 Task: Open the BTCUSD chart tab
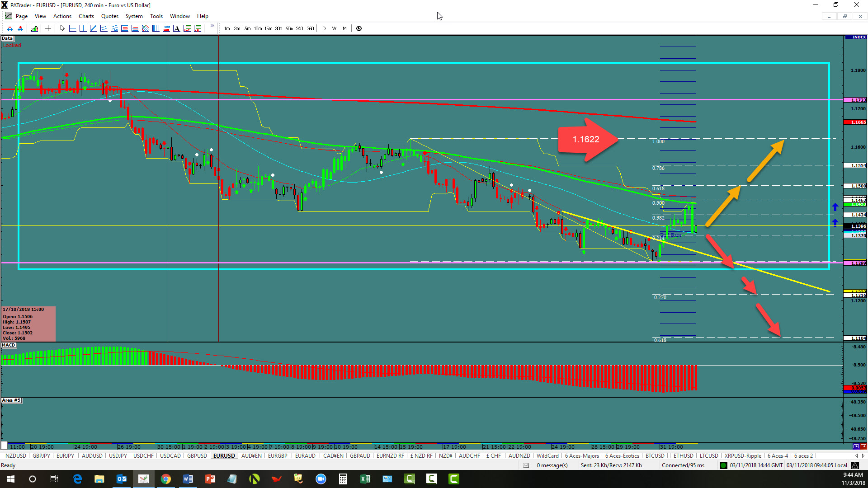point(655,456)
